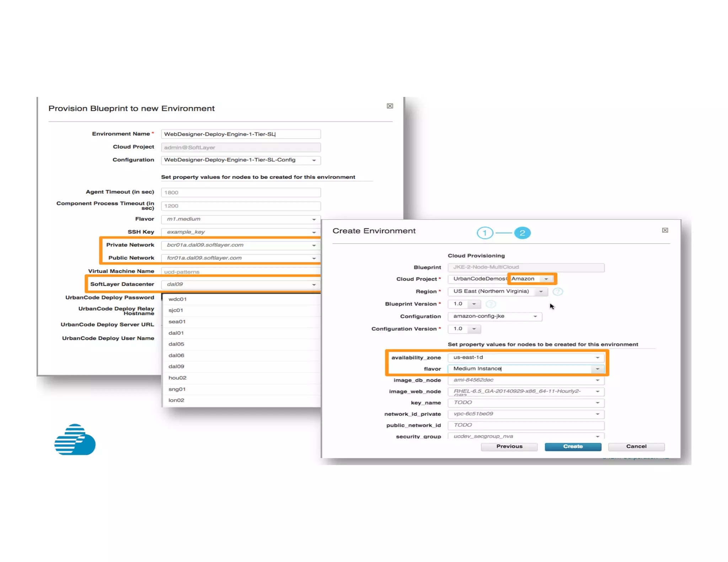Expand the Private Network dropdown
The image size is (728, 562).
[314, 245]
